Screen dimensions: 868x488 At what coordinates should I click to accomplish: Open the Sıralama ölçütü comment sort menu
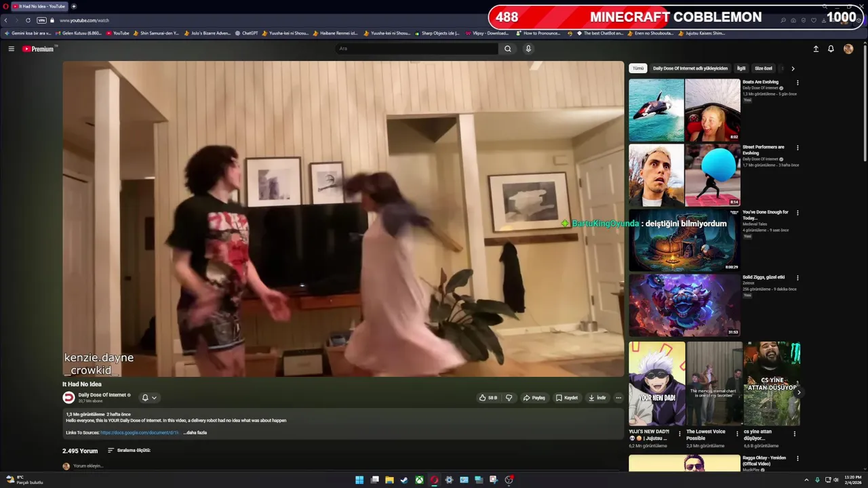(129, 450)
